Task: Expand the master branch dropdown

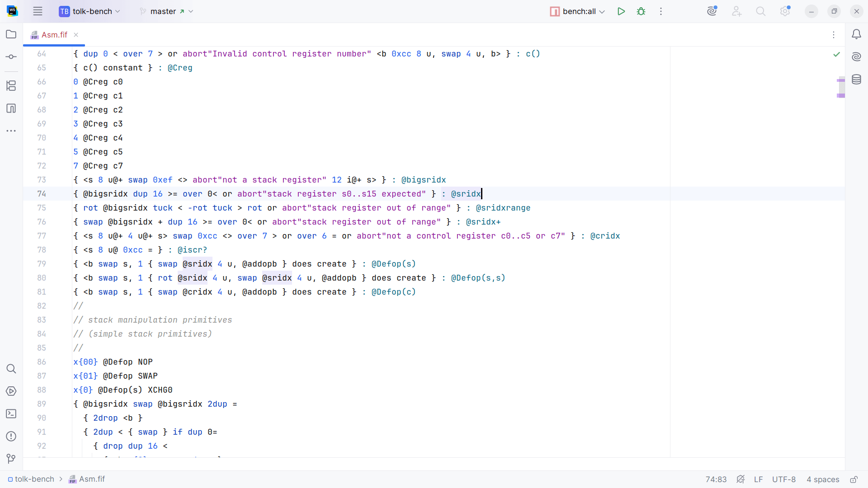Action: tap(166, 11)
